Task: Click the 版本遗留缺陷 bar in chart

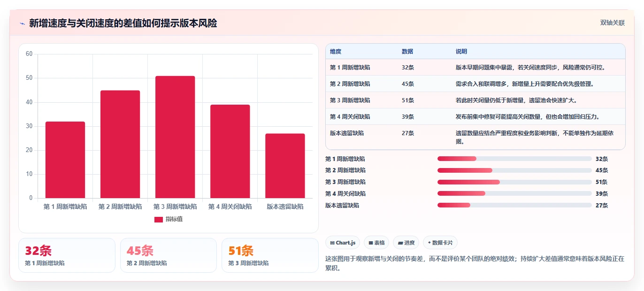Action: click(285, 166)
